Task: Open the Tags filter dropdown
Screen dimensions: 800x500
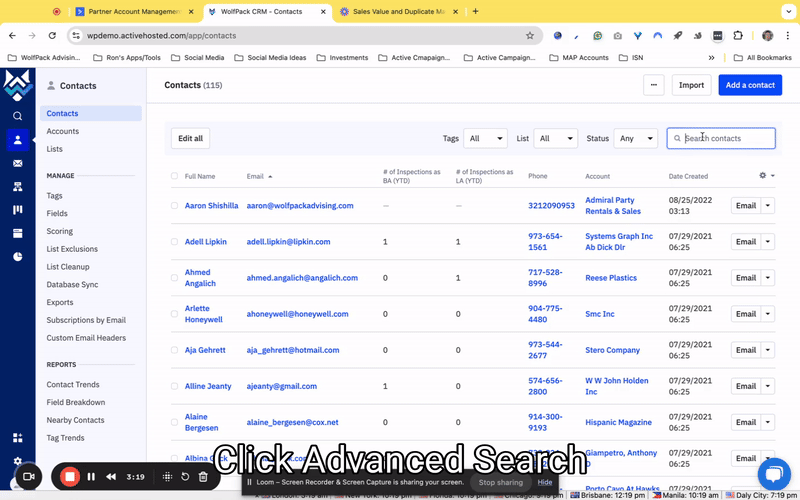Action: 485,138
